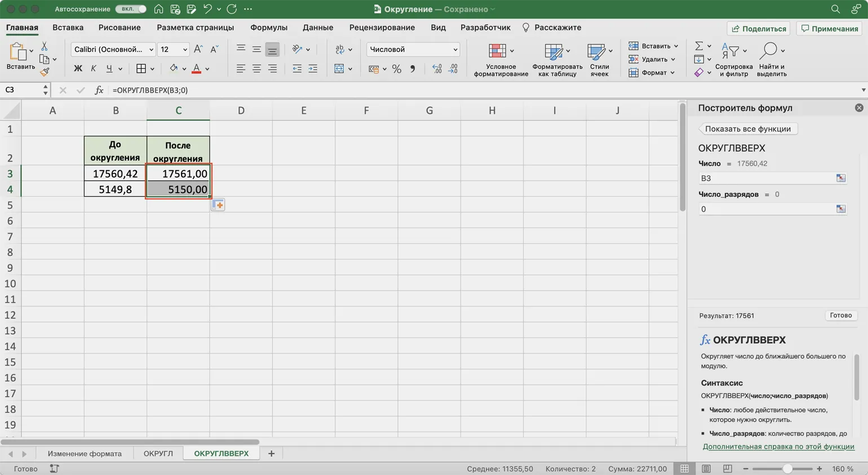The width and height of the screenshot is (868, 475).
Task: Toggle bold formatting with Ж button
Action: [78, 69]
